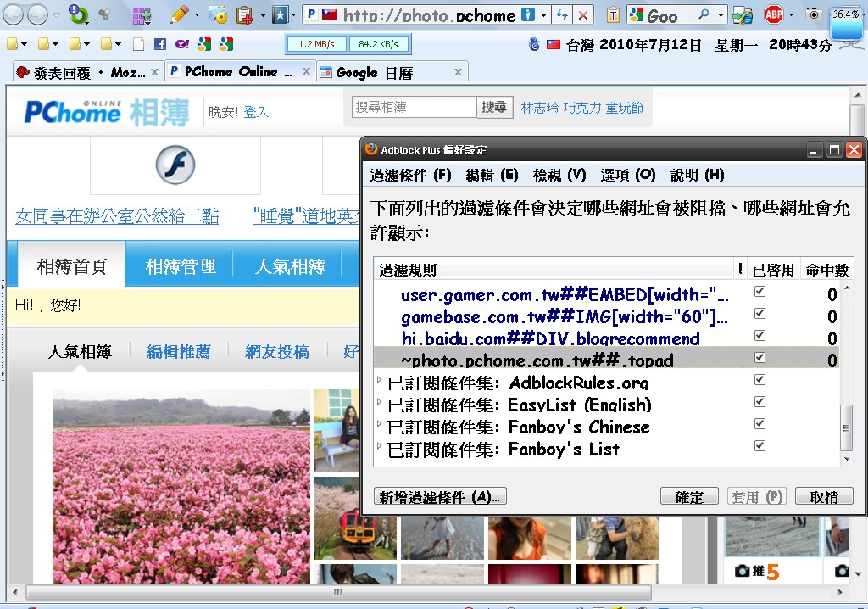Image resolution: width=868 pixels, height=609 pixels.
Task: Click the green ring alert toolbar icon
Action: tap(78, 14)
